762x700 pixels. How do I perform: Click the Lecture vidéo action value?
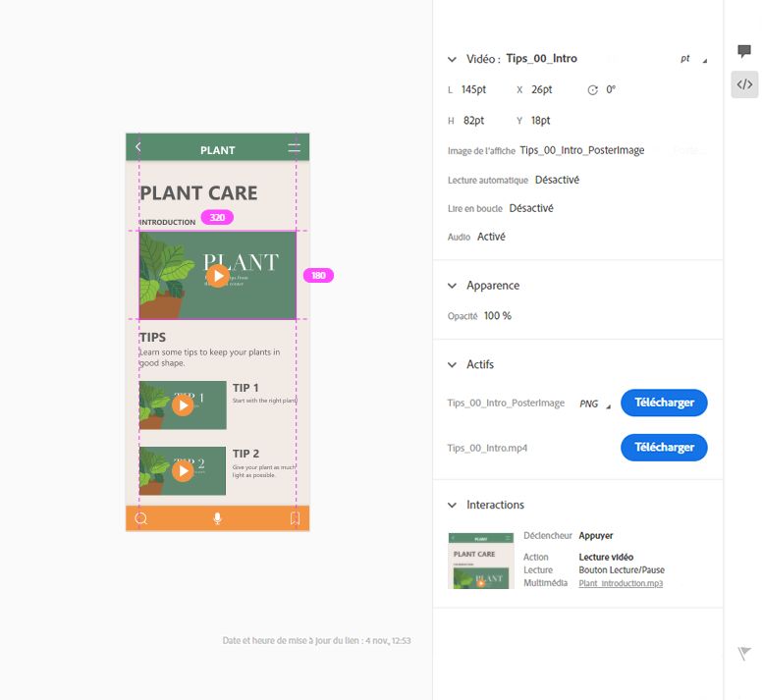coord(606,558)
